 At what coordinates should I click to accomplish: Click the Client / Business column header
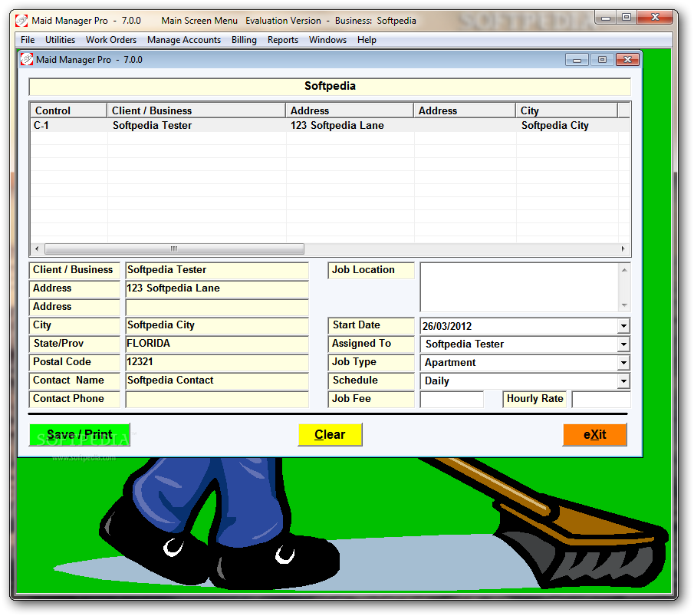pos(196,110)
